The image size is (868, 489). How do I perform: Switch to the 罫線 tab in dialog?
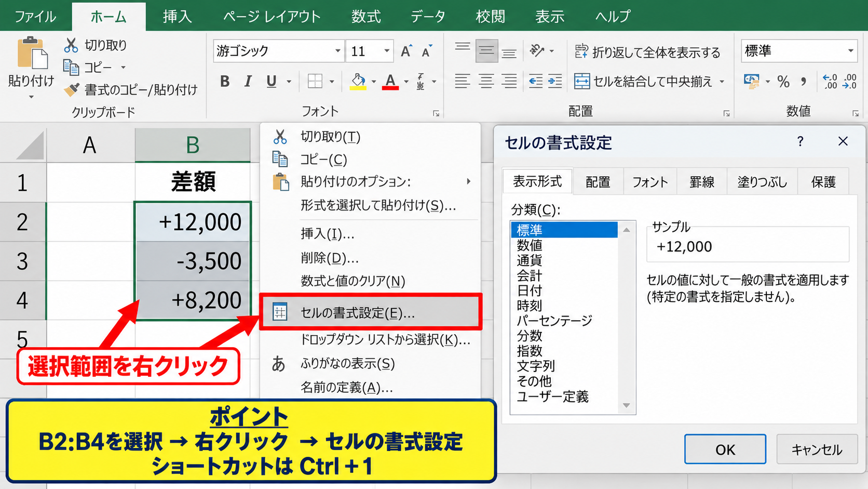(x=701, y=182)
